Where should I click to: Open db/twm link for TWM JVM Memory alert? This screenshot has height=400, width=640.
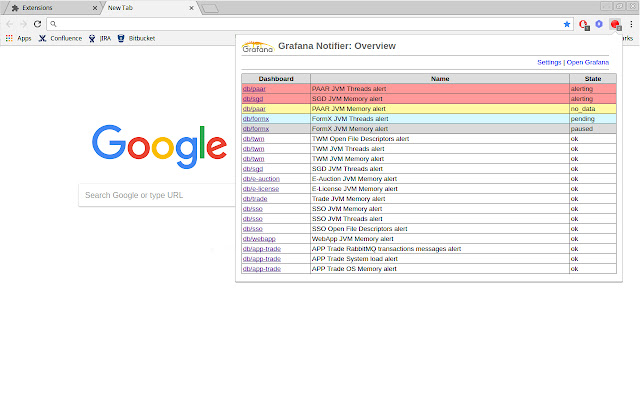coord(253,159)
